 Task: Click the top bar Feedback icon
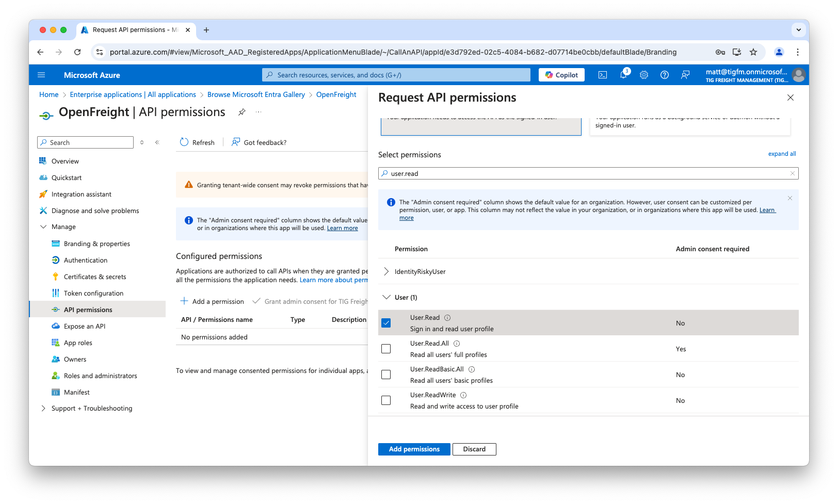(x=685, y=75)
